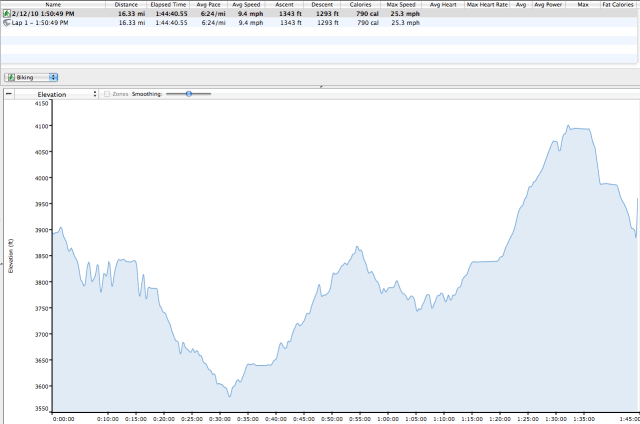This screenshot has height=424, width=640.
Task: Click the lap icon beside Lap 1
Action: (6, 22)
